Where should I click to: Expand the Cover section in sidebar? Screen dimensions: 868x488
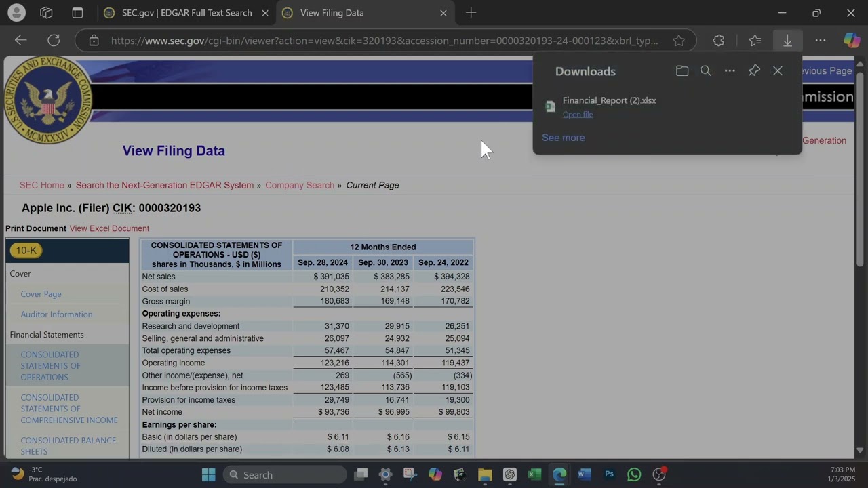point(20,274)
